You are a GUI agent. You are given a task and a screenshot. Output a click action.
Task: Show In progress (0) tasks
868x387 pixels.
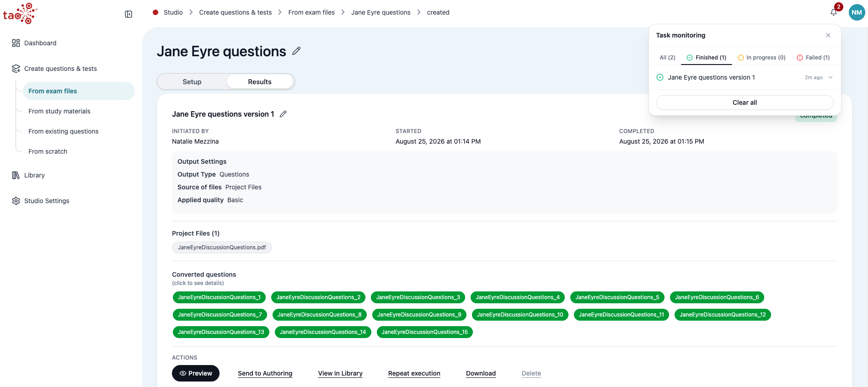click(x=762, y=58)
